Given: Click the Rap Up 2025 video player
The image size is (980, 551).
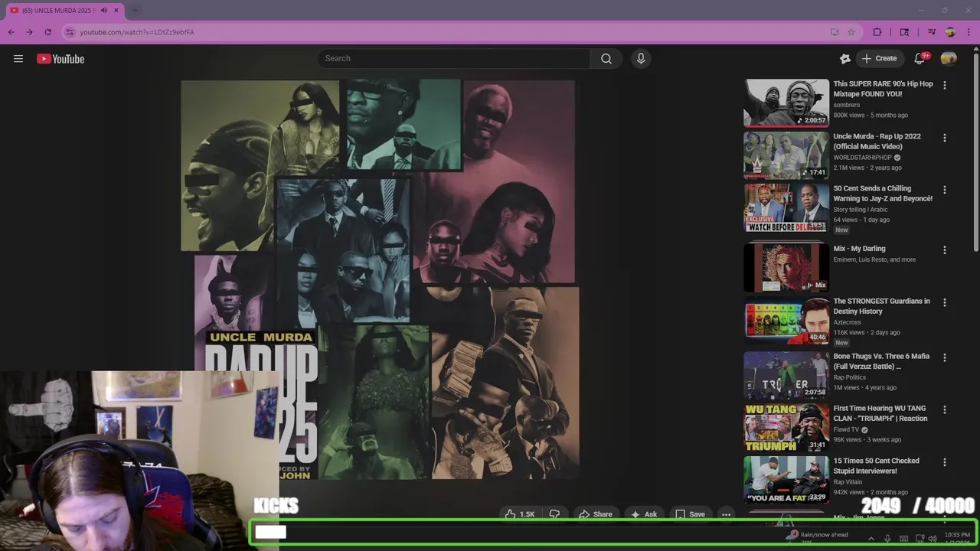Looking at the screenshot, I should pyautogui.click(x=379, y=279).
